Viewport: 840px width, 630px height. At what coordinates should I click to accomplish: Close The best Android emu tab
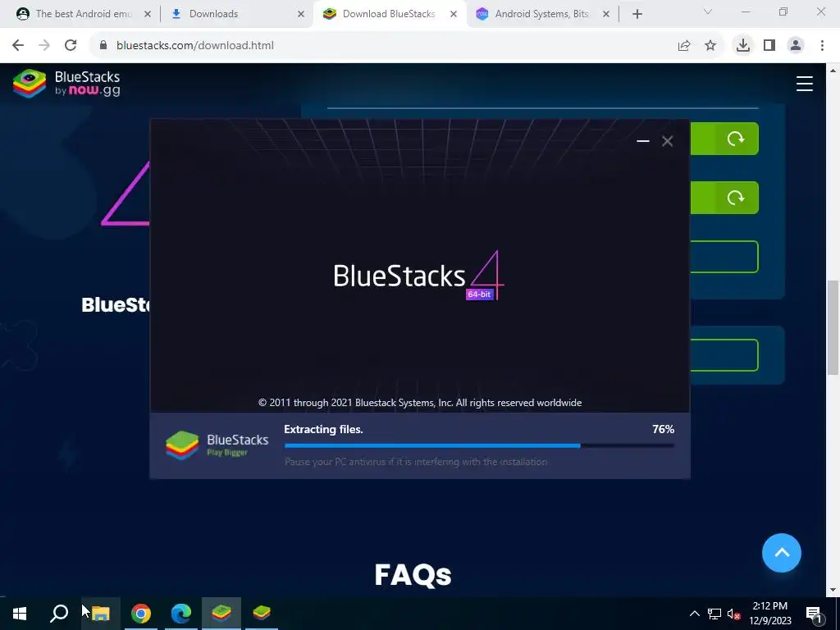(148, 14)
